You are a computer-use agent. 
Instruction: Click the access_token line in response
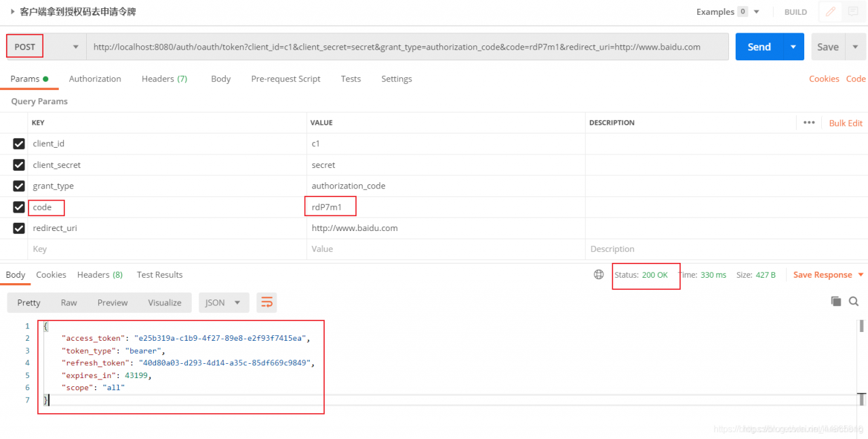pyautogui.click(x=185, y=338)
